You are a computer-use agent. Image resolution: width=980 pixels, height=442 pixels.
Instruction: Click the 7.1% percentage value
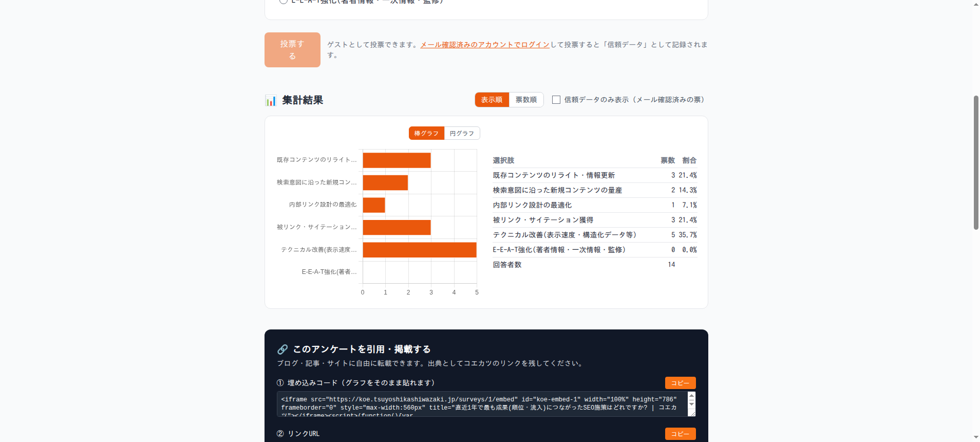(689, 205)
